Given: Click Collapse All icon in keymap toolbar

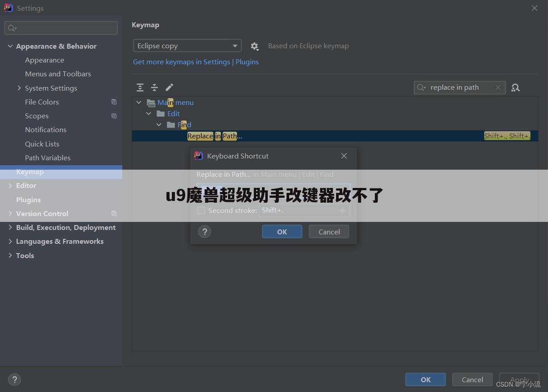Looking at the screenshot, I should click(154, 88).
